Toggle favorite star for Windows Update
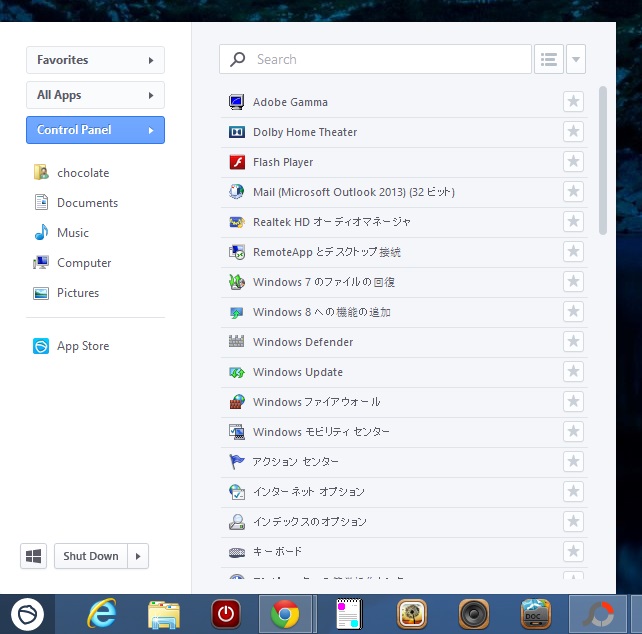The image size is (642, 634). [573, 372]
